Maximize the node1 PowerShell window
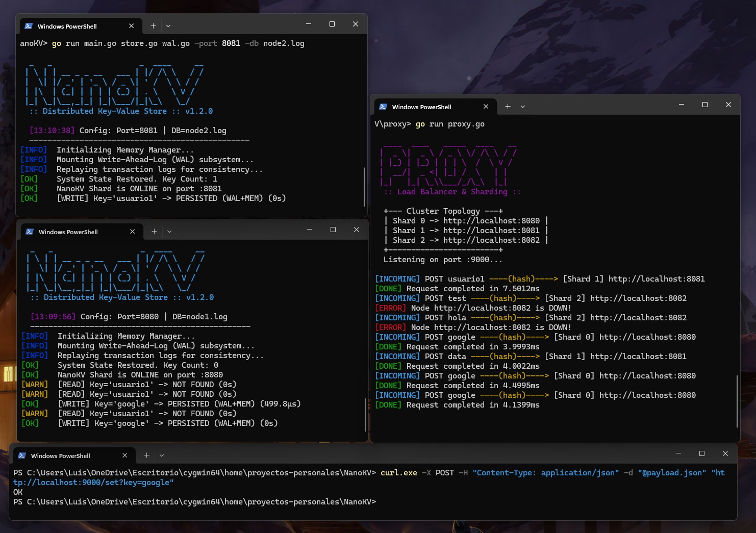 333,230
